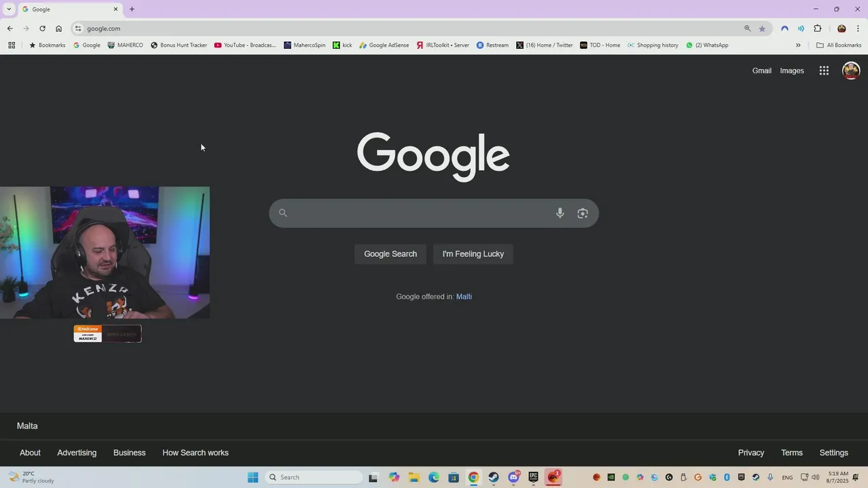Open the Business footer link
The image size is (868, 488).
[130, 453]
